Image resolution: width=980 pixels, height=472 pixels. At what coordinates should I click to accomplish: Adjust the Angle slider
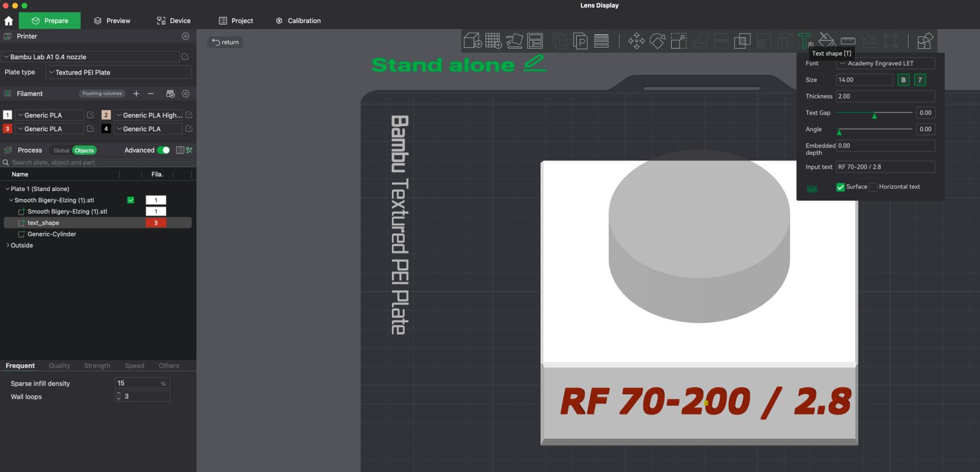tap(875, 130)
